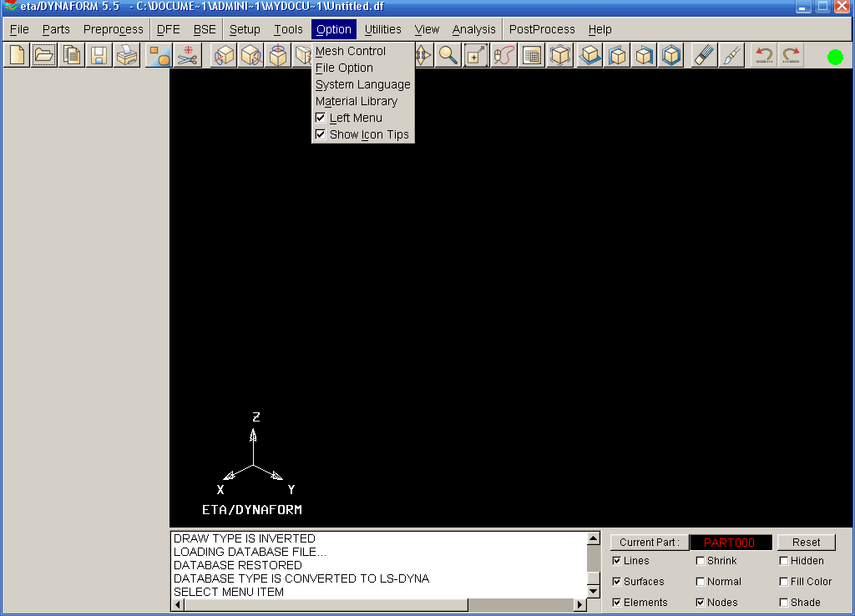Viewport: 855px width, 616px height.
Task: Select System Language in the Option menu
Action: tap(362, 84)
